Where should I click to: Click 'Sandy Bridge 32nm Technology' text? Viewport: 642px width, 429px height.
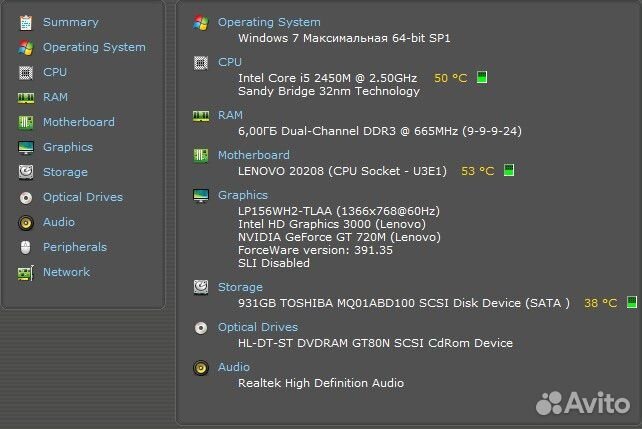point(329,91)
